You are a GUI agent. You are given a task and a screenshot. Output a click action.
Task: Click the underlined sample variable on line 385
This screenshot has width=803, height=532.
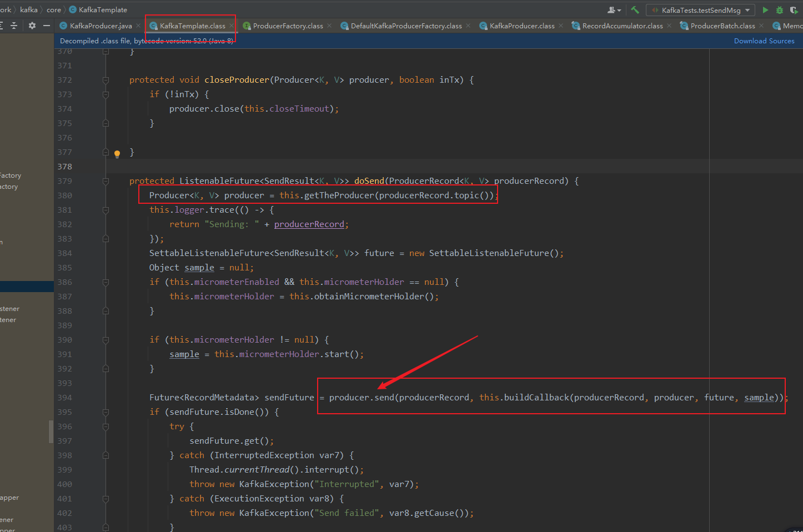pyautogui.click(x=199, y=268)
